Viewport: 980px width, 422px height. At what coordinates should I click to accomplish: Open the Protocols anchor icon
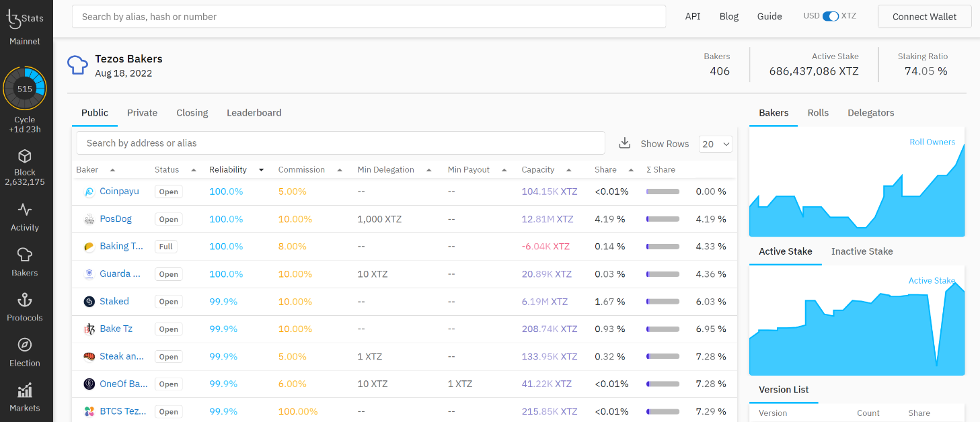click(25, 300)
